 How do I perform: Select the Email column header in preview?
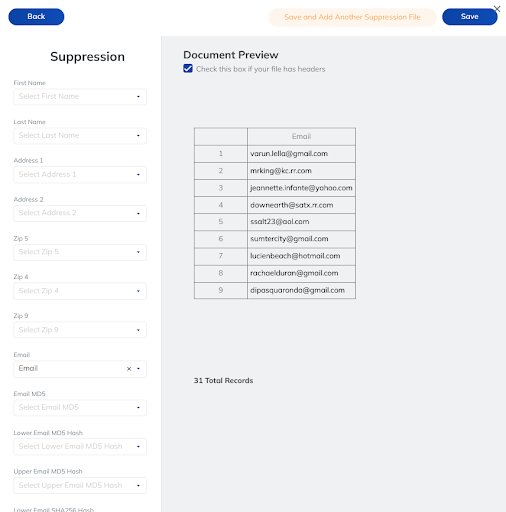(x=301, y=137)
